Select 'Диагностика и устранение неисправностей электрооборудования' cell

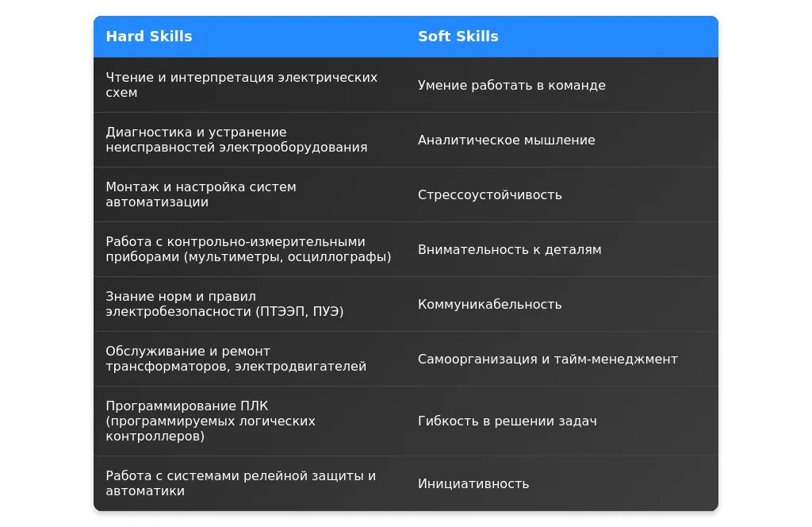click(x=236, y=140)
